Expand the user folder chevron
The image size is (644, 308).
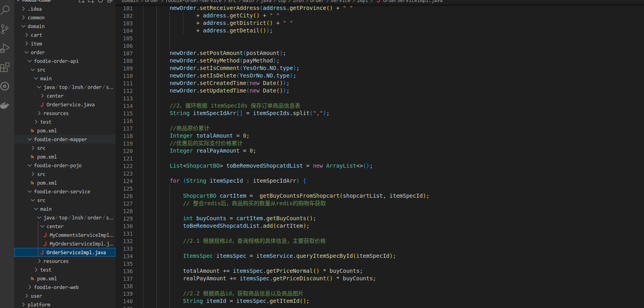[x=26, y=296]
